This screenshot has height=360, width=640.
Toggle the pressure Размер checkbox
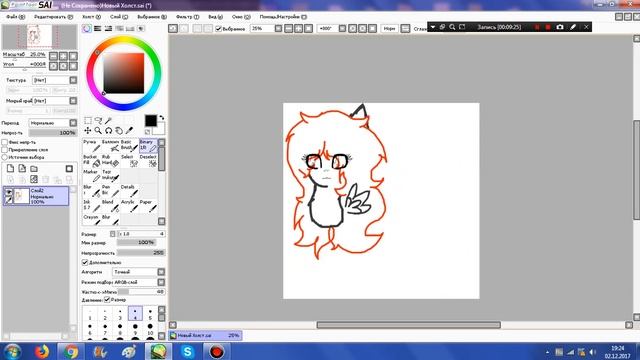[x=107, y=300]
